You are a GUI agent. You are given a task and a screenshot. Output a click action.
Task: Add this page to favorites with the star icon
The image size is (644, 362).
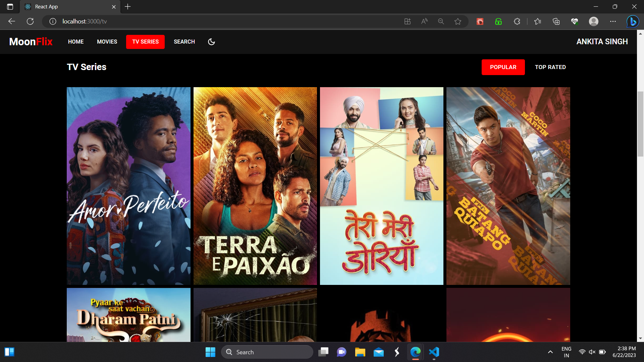click(458, 21)
